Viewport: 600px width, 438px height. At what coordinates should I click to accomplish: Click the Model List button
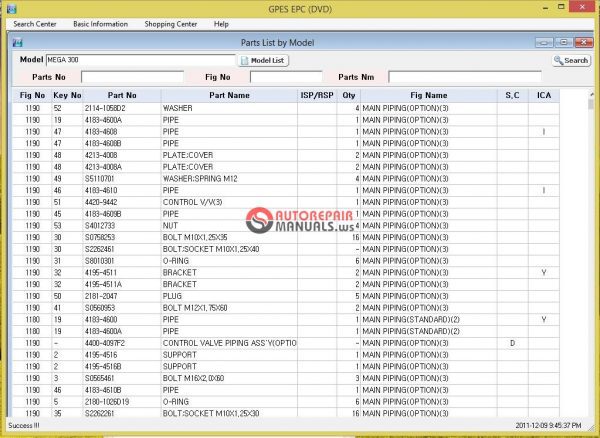pyautogui.click(x=263, y=60)
